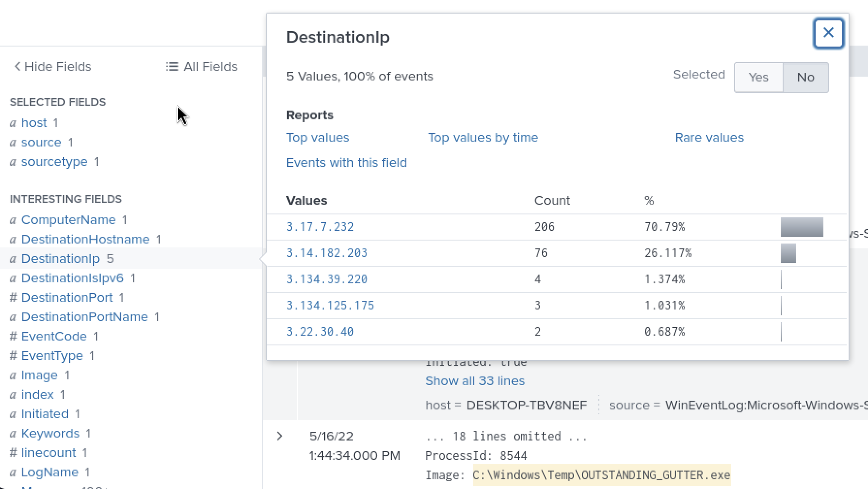Open the DestinationHostname field
This screenshot has width=868, height=489.
click(85, 239)
